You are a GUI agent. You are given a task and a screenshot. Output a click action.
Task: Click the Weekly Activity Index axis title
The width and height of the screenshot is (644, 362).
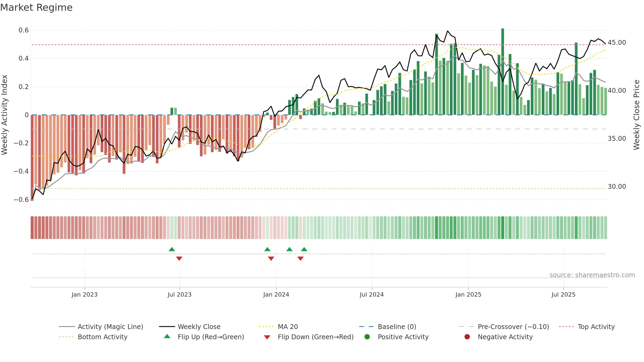tap(4, 115)
